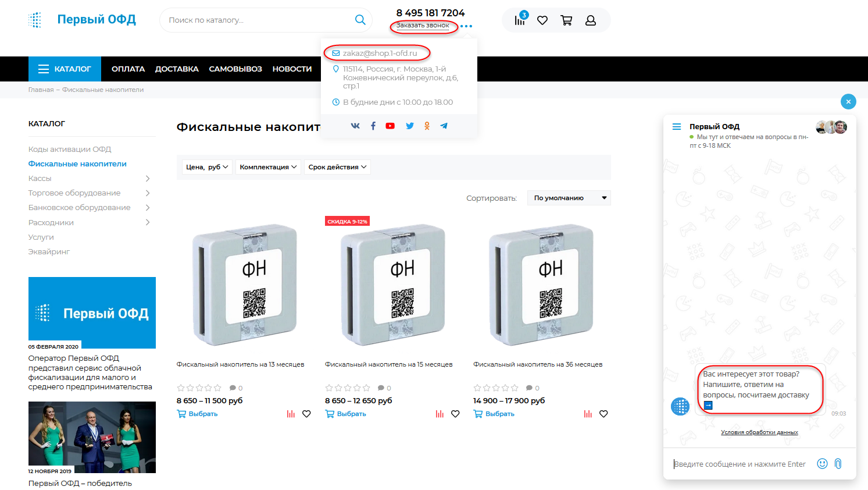
Task: Add 13-month накопитель to comparison
Action: click(291, 414)
